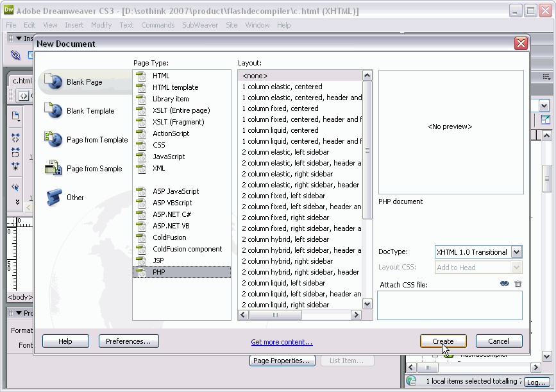Image resolution: width=556 pixels, height=392 pixels.
Task: Click the file icon beside ActionScript page type
Action: (x=141, y=133)
